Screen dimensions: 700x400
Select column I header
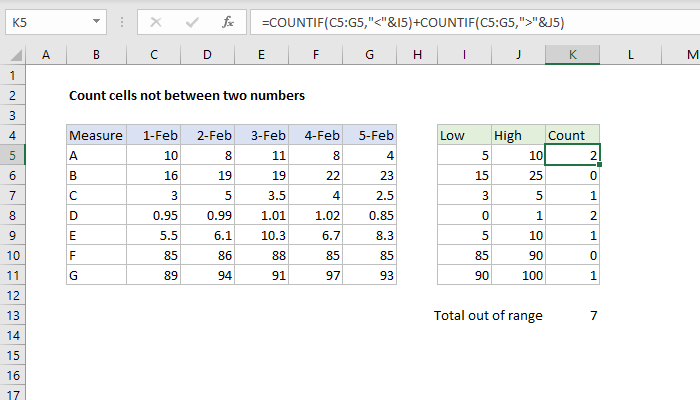click(464, 55)
